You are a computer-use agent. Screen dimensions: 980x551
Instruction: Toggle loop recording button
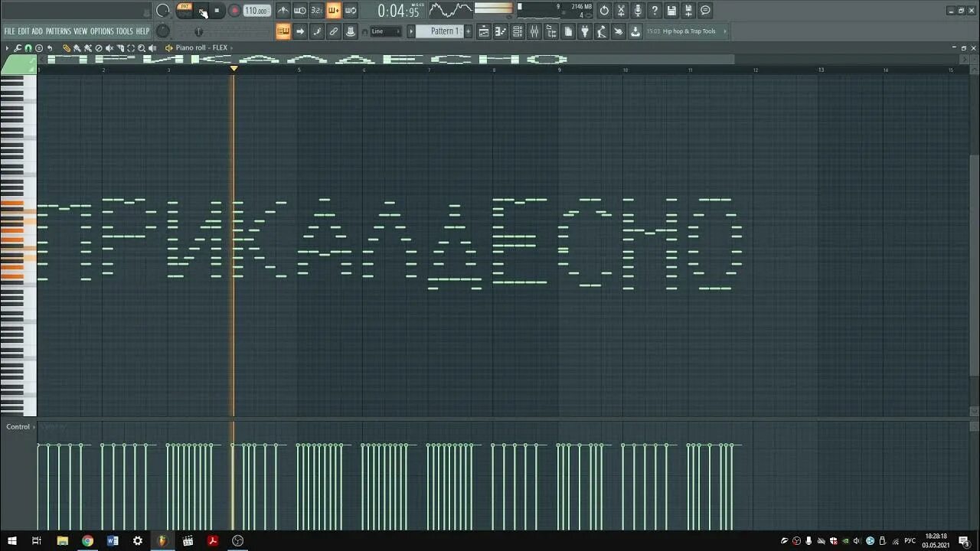coord(351,11)
